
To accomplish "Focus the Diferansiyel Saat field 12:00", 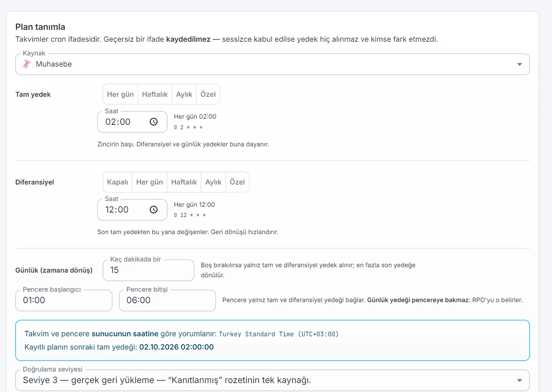I will (132, 210).
